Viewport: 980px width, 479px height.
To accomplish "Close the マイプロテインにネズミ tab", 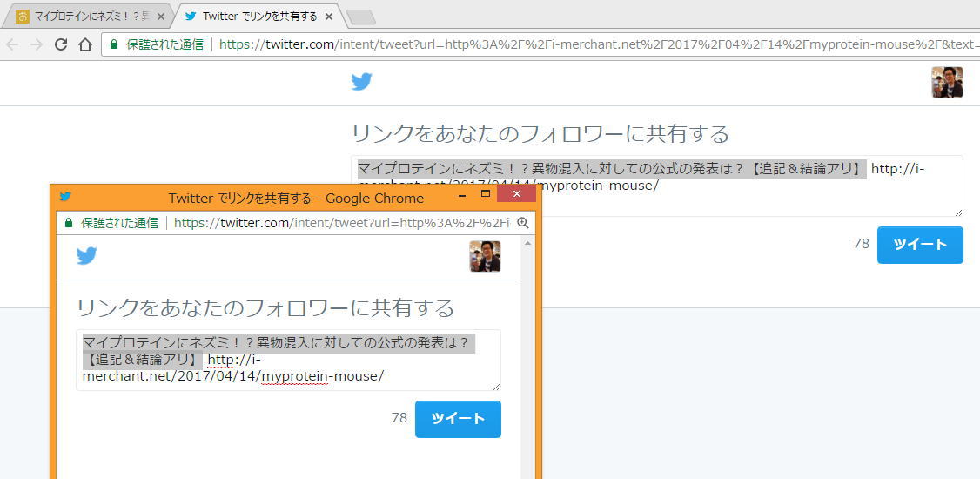I will pos(161,17).
